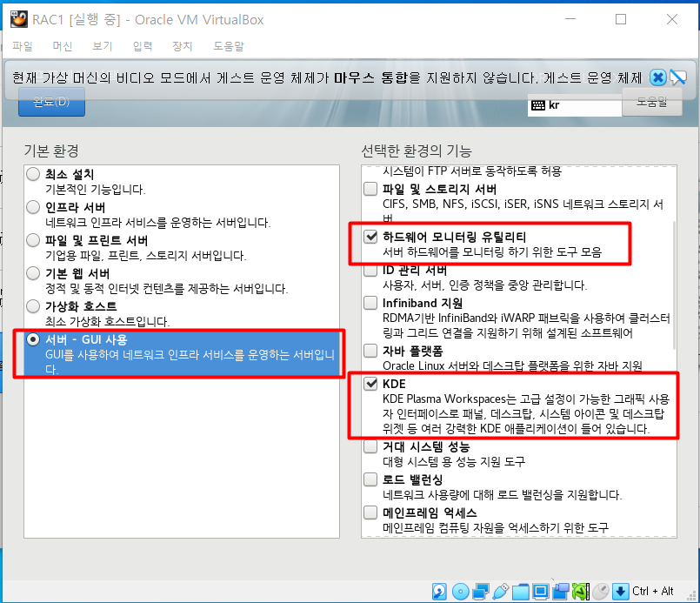Open the 도움말 menu in menu bar
This screenshot has height=603, width=700.
pyautogui.click(x=229, y=46)
